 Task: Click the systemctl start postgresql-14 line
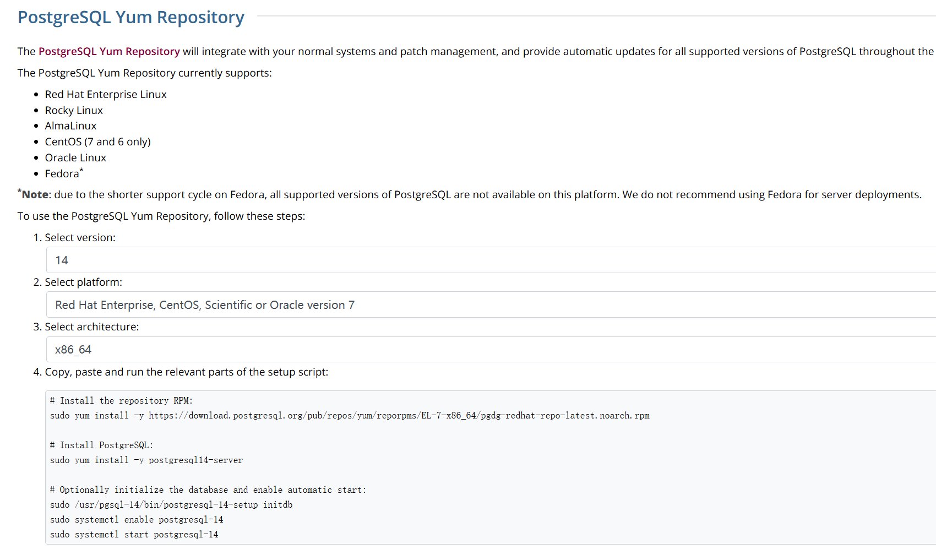(134, 535)
